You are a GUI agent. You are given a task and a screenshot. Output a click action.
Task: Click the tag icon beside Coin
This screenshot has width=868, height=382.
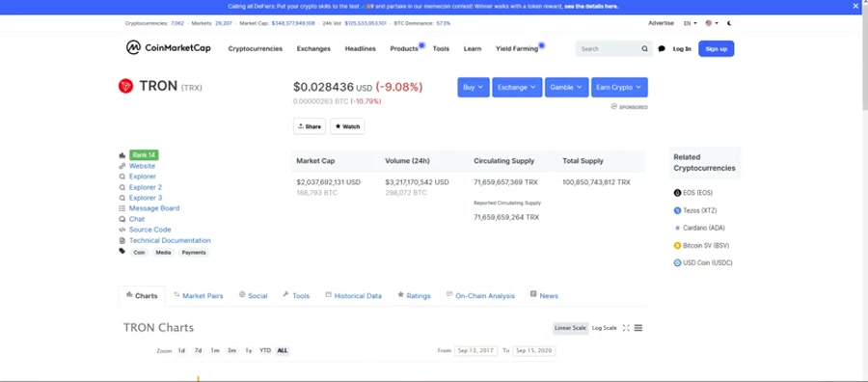click(x=122, y=251)
